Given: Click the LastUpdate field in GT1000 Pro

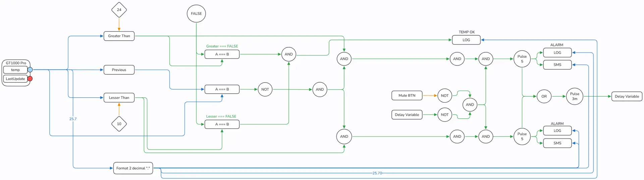Looking at the screenshot, I should pyautogui.click(x=15, y=79).
